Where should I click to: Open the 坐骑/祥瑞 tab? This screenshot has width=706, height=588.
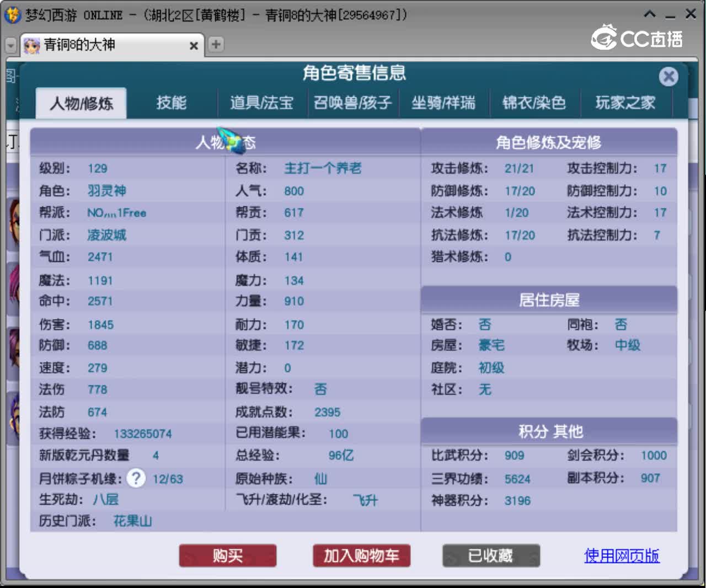[443, 103]
